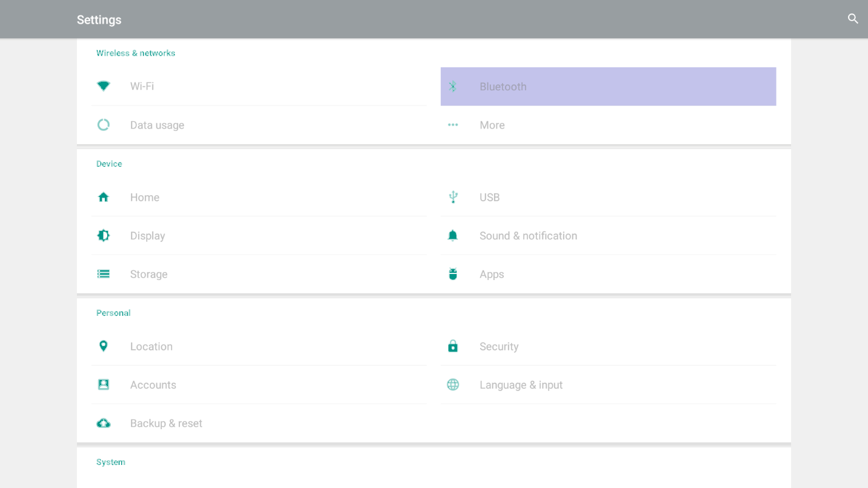Click the Accounts person icon
Viewport: 868px width, 488px height.
104,385
